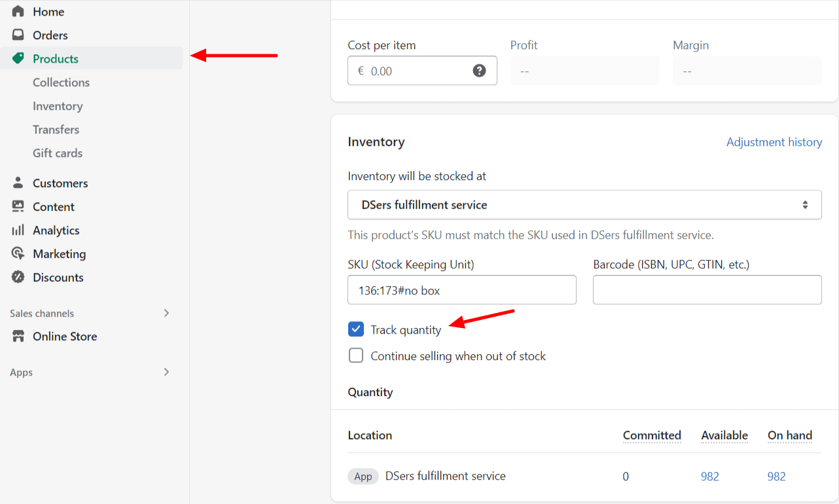Click the Cost per item help icon
This screenshot has width=839, height=504.
480,71
